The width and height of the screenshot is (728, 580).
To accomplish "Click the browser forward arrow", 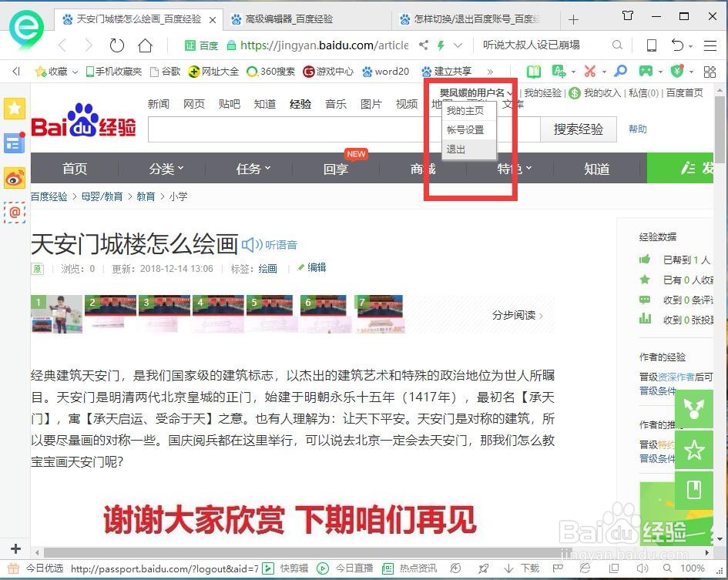I will 89,45.
